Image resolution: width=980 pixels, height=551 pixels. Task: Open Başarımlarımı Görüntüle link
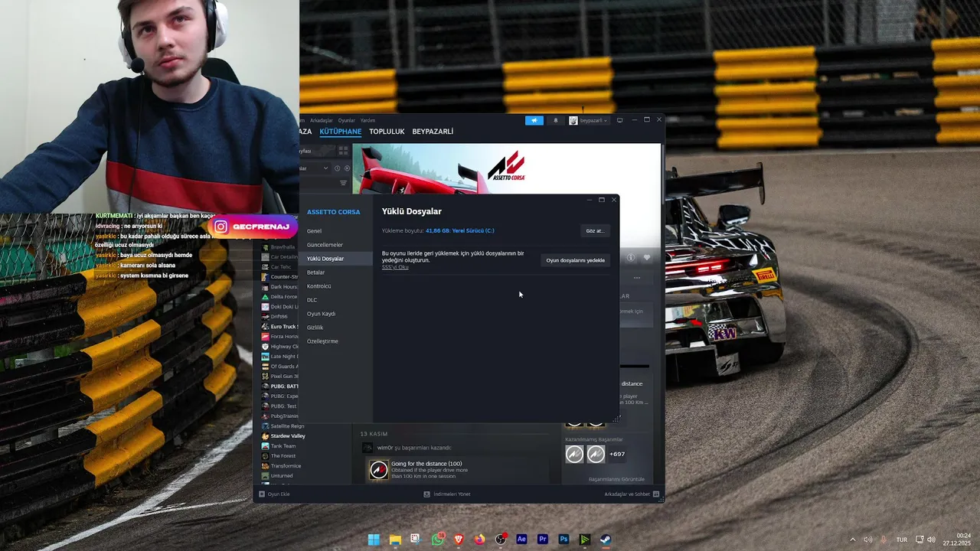(616, 480)
